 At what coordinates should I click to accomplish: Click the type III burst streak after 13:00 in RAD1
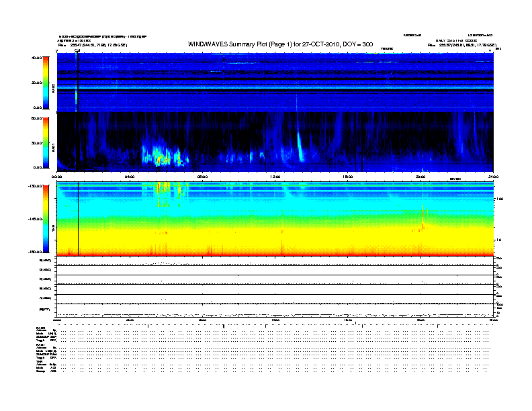300,146
